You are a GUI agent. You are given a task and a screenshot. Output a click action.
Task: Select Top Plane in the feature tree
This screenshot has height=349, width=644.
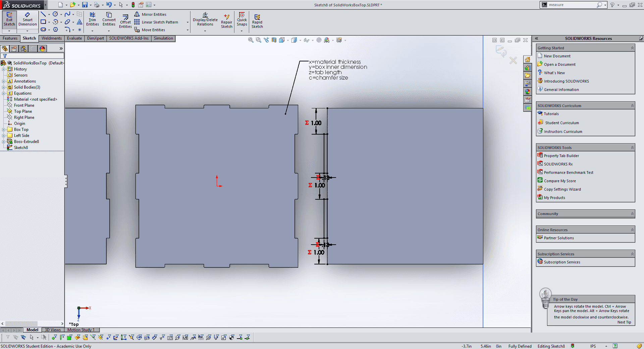[x=23, y=111]
